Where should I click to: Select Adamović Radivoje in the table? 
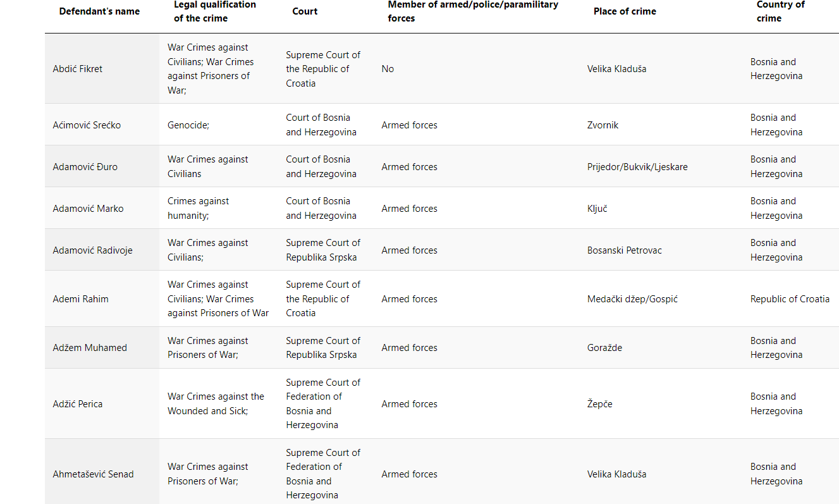(92, 250)
